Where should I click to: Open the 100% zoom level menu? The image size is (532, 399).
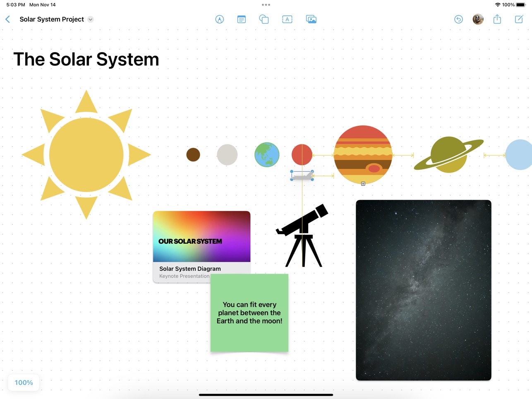coord(24,382)
